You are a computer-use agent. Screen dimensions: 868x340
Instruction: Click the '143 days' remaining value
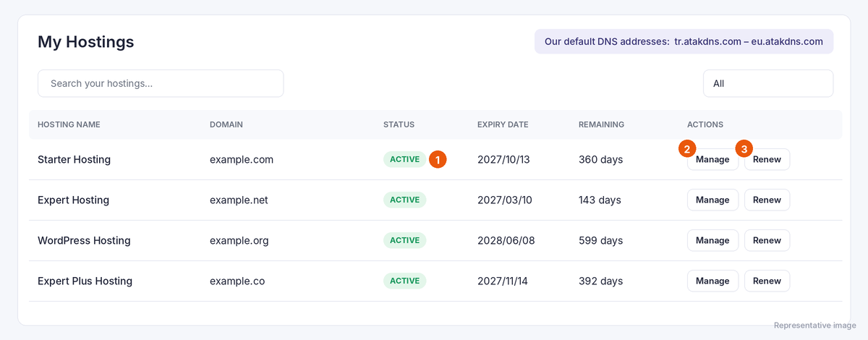[600, 200]
